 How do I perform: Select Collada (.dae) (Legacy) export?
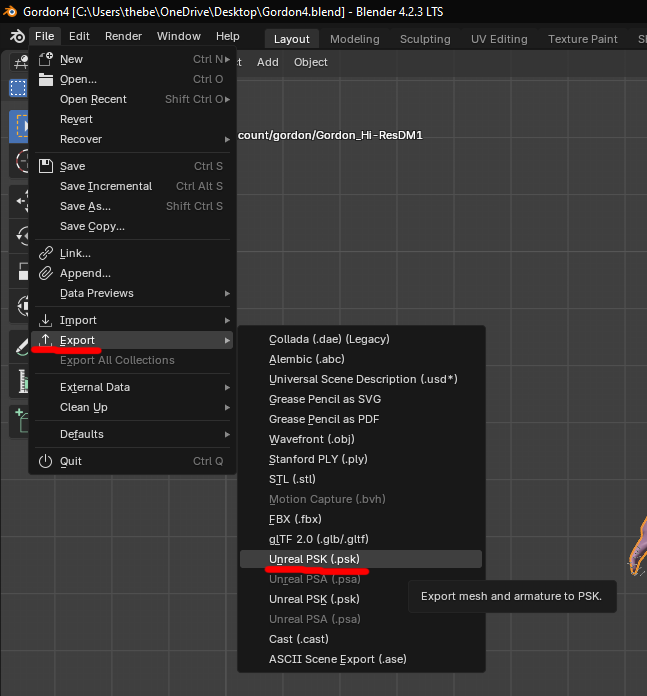(361, 339)
